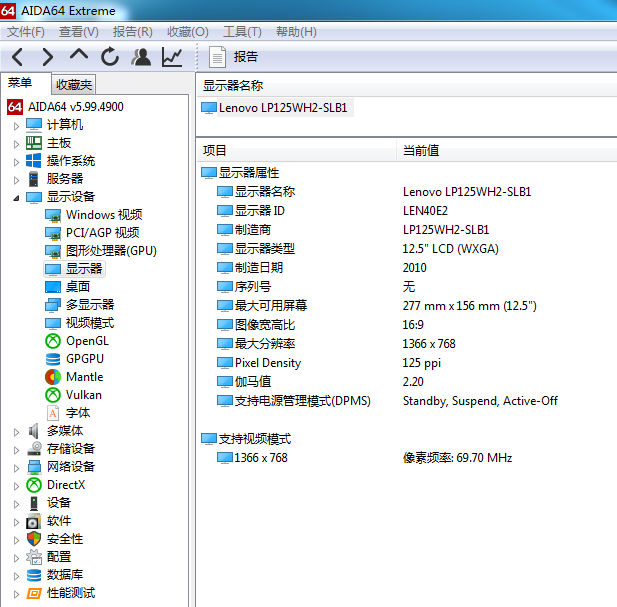
Task: Open the 文件(F) menu
Action: click(26, 31)
